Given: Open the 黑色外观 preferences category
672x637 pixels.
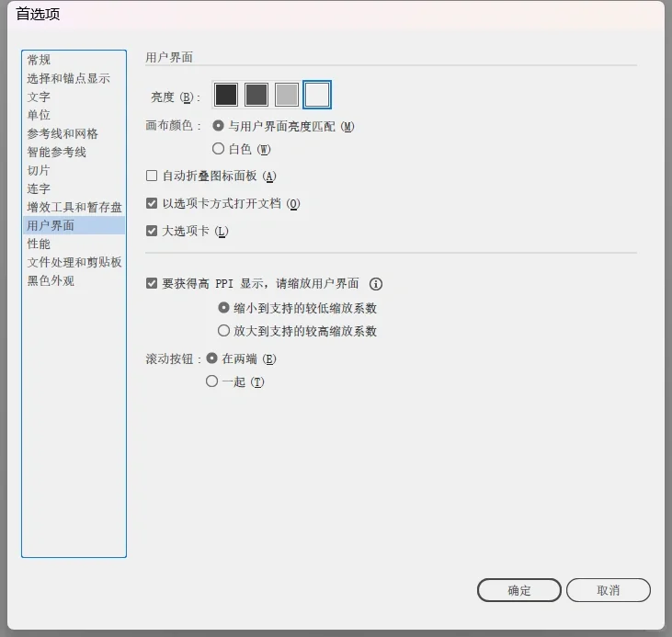Looking at the screenshot, I should (74, 280).
